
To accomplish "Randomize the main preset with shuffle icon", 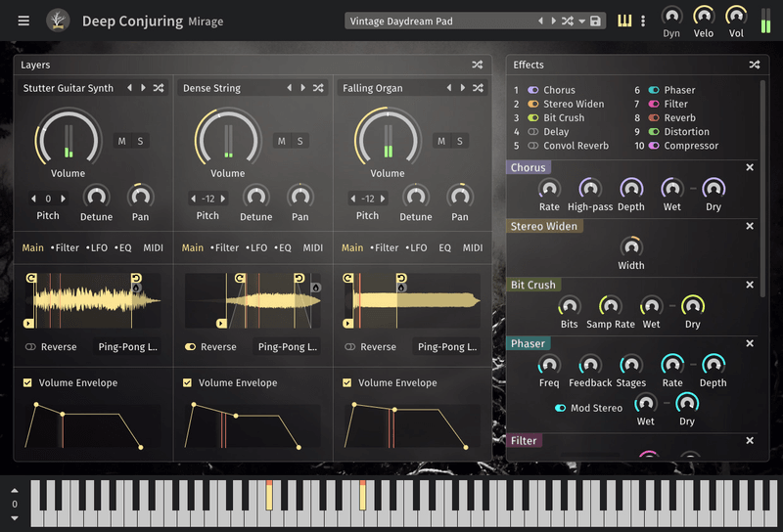I will (567, 22).
